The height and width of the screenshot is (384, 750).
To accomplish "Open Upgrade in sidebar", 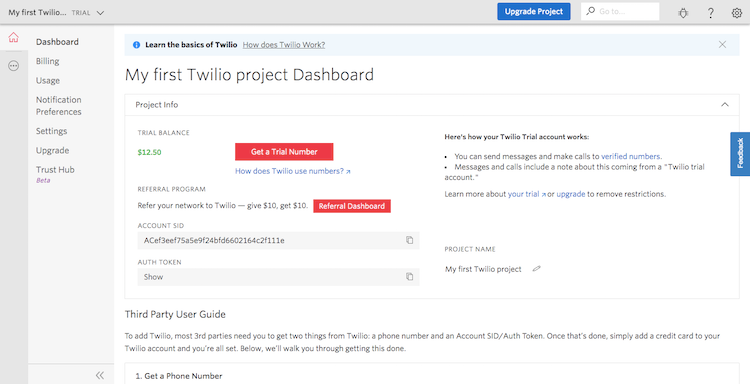I will [52, 150].
